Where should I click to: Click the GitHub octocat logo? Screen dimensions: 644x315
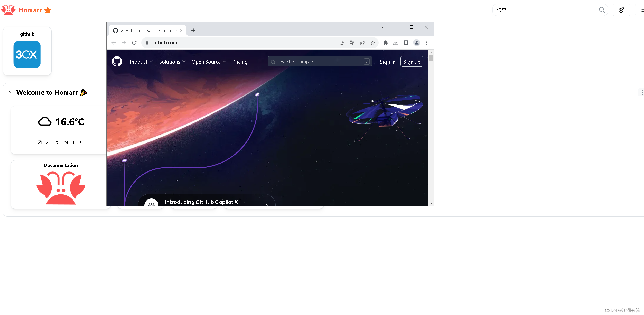coord(117,62)
